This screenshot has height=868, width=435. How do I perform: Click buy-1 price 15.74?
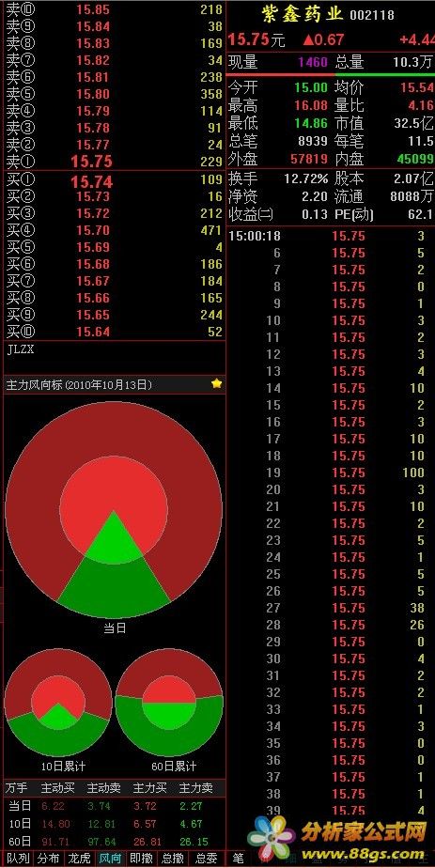tap(92, 181)
